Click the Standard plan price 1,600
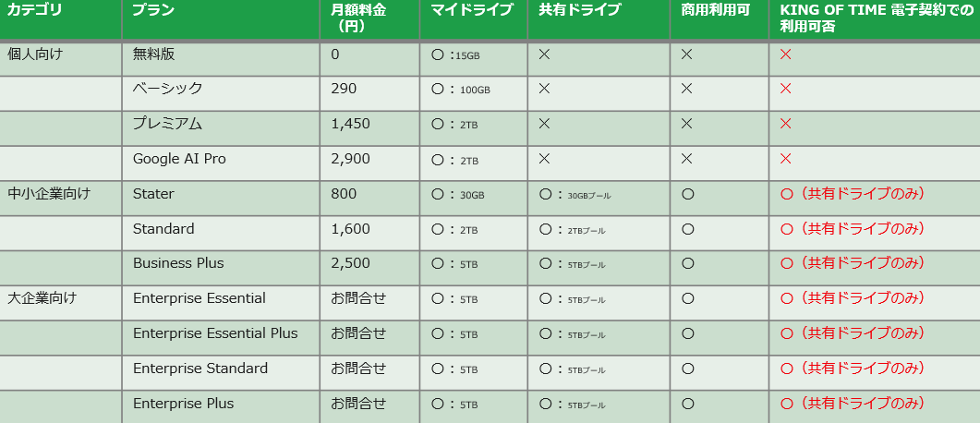 pos(350,229)
